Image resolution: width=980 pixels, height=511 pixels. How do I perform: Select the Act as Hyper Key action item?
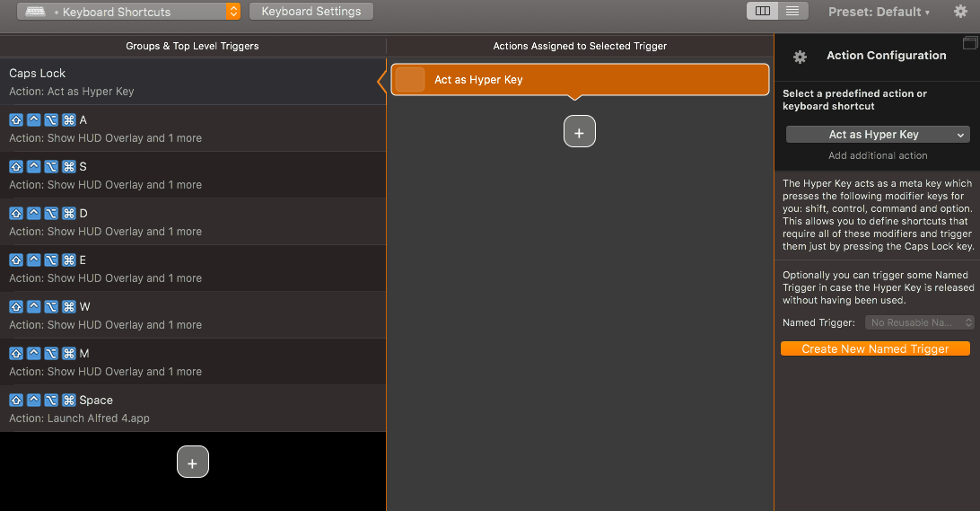pos(580,79)
